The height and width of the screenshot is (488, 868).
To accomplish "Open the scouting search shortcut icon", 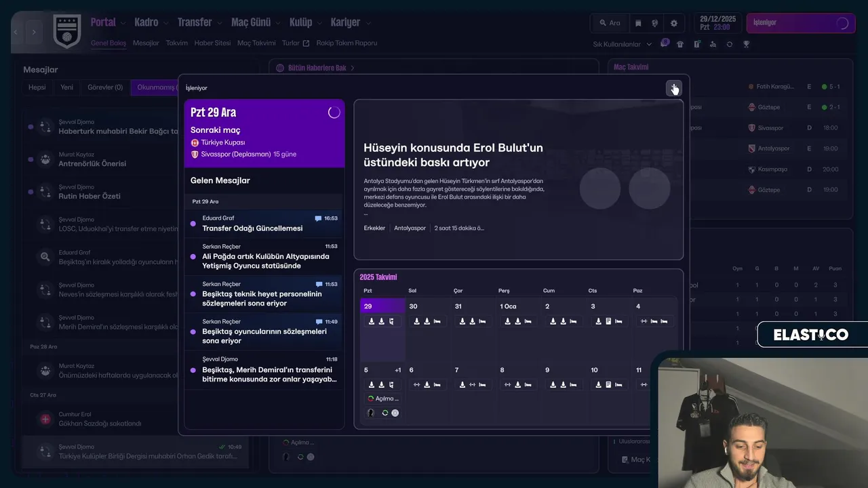I will pyautogui.click(x=713, y=44).
